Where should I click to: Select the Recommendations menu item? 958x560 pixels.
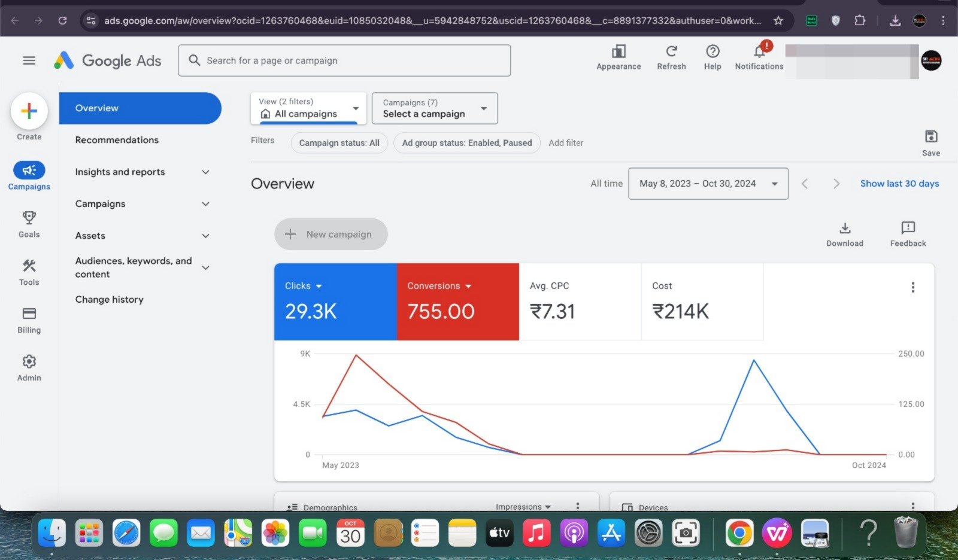click(117, 140)
